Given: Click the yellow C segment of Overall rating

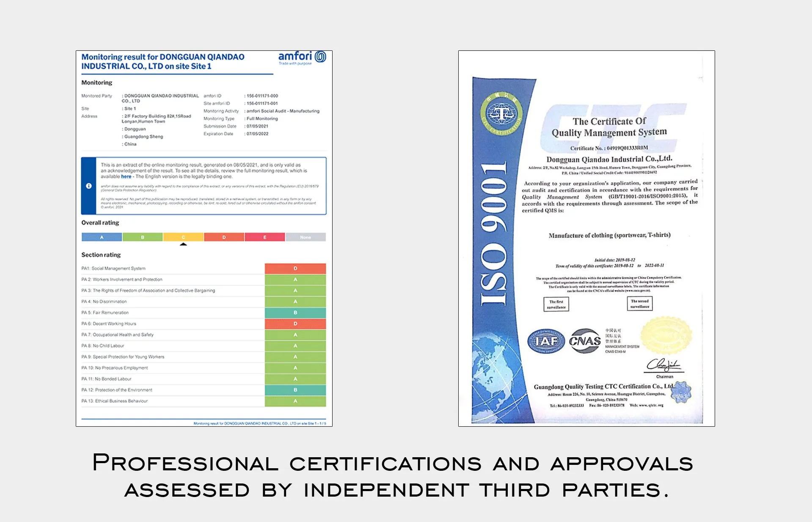Looking at the screenshot, I should 183,237.
